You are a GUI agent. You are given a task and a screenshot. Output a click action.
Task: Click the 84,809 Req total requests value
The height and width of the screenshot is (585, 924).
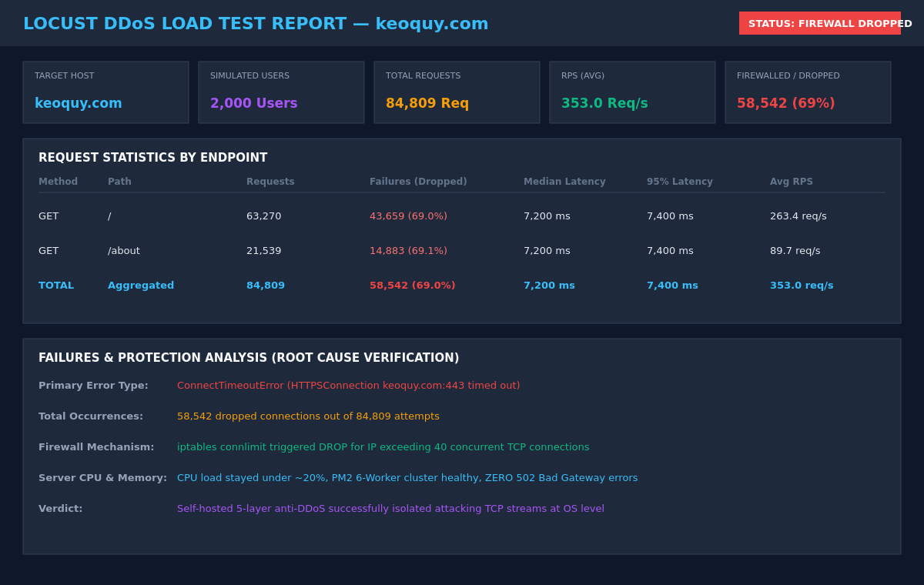click(x=427, y=103)
